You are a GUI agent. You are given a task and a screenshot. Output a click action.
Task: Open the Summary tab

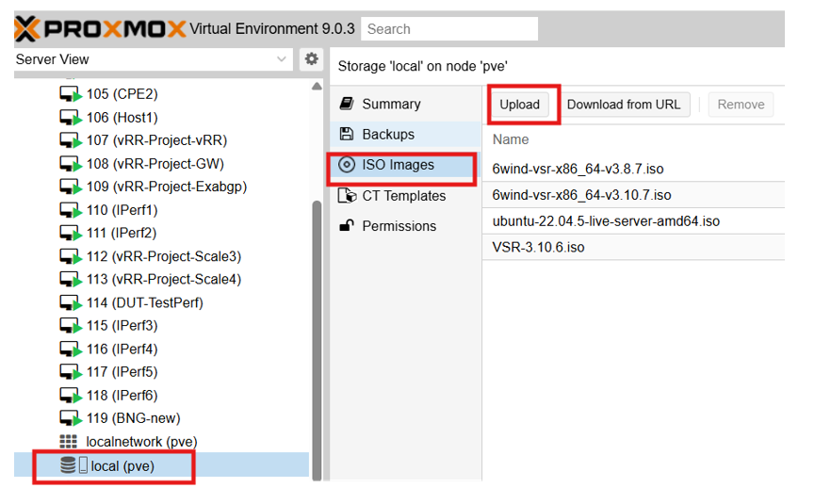(405, 104)
